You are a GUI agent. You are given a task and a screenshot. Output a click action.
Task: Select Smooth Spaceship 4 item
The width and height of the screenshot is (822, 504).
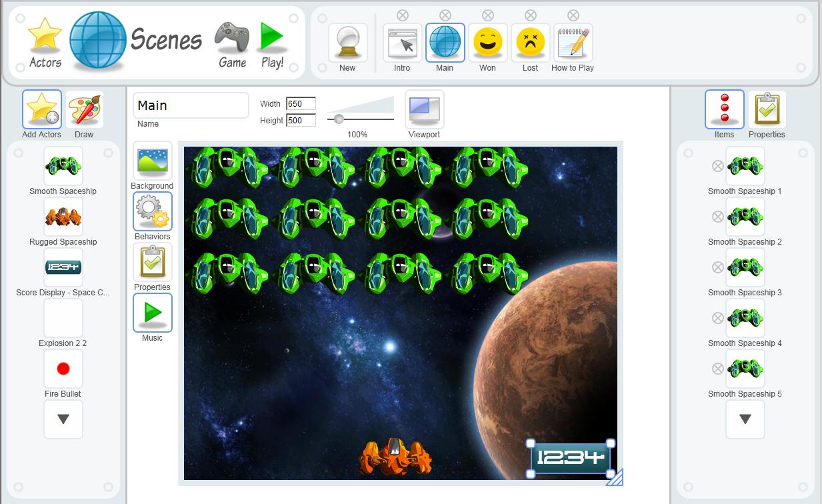[745, 318]
